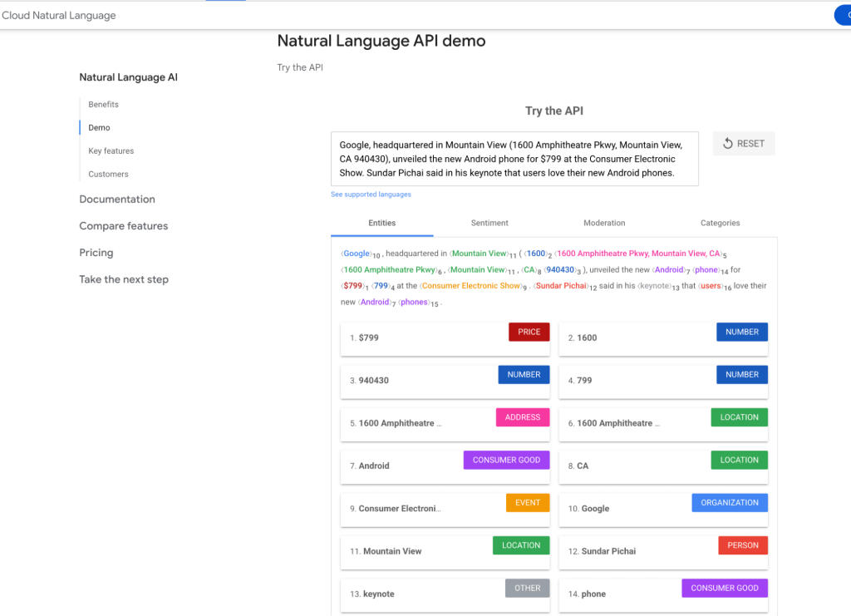The image size is (851, 616).
Task: Click the highlighted Google entity in annotated text
Action: tap(357, 254)
